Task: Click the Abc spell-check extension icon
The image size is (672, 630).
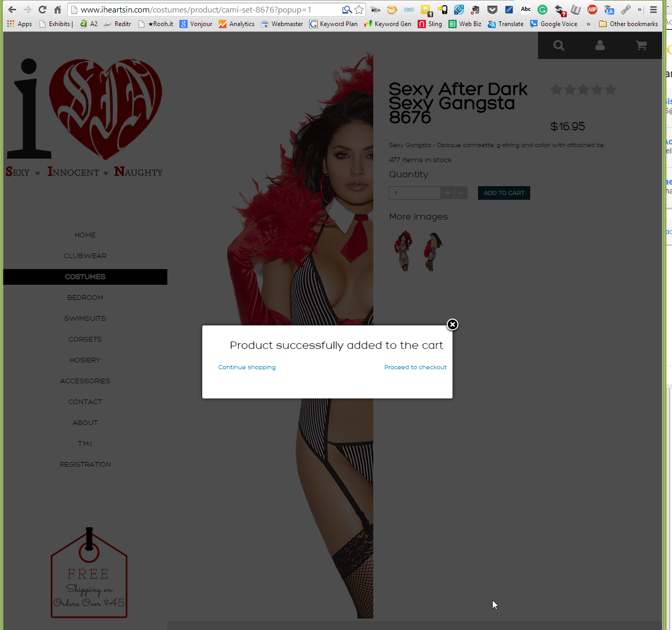Action: 526,9
